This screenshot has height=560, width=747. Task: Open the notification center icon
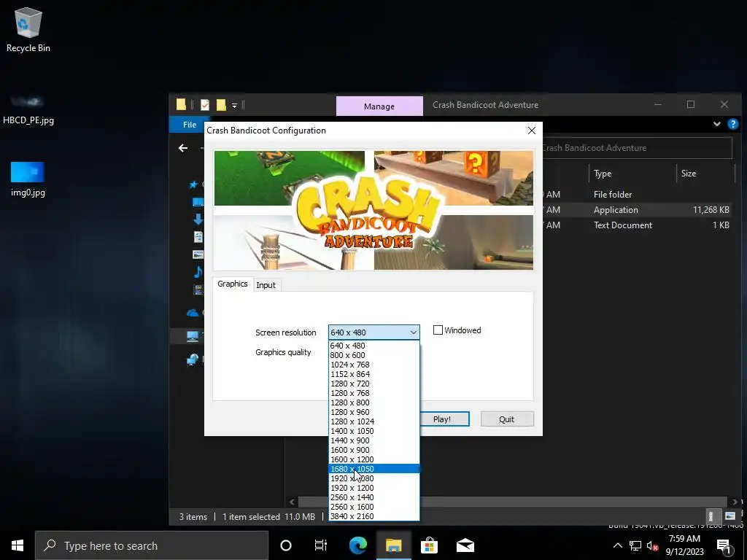coord(724,546)
